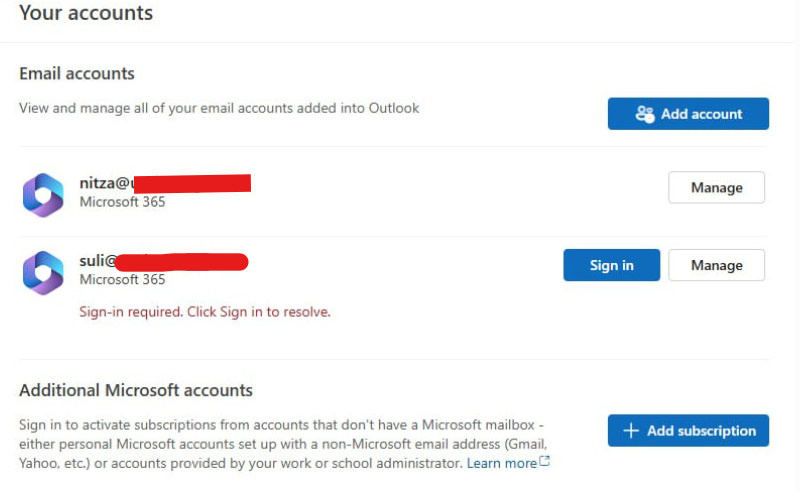Open Manage for the nitza account
Viewport: 800px width, 492px height.
pyautogui.click(x=716, y=187)
